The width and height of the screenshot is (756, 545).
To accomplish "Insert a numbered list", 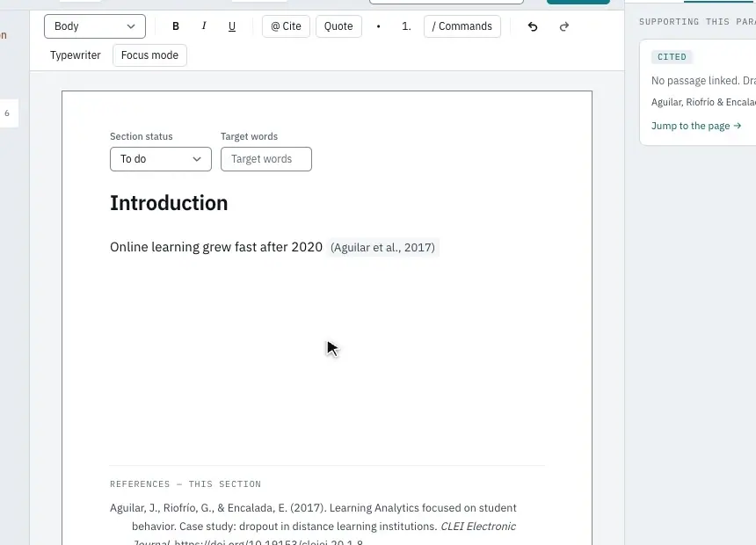I will click(x=406, y=26).
